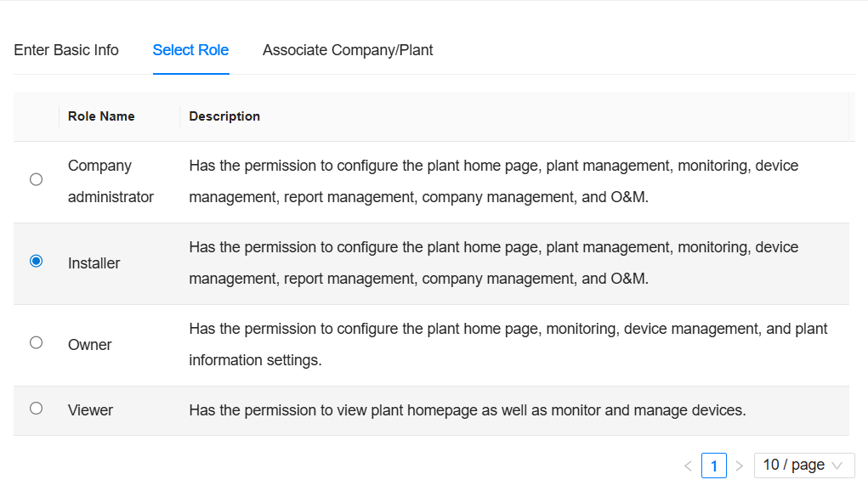Click page number 1 button
The width and height of the screenshot is (868, 491).
[714, 466]
